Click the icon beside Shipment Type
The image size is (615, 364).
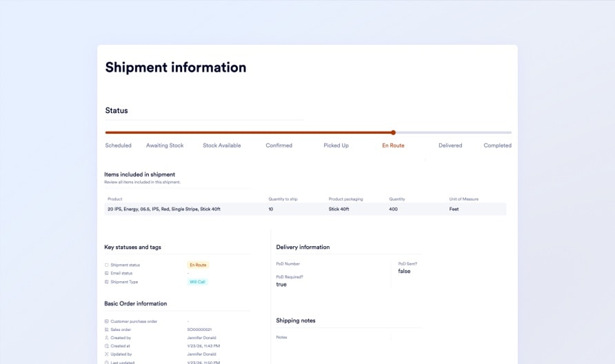pyautogui.click(x=106, y=282)
